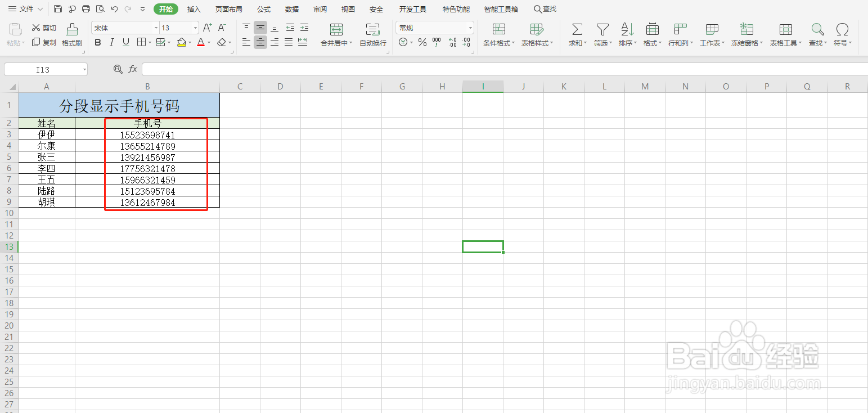868x413 pixels.
Task: Switch to the 插入 (Insert) tab
Action: point(194,10)
